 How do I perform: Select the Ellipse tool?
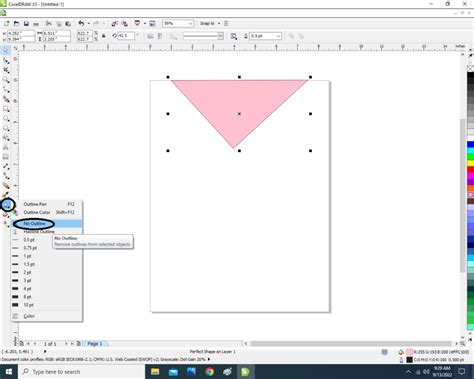point(6,119)
